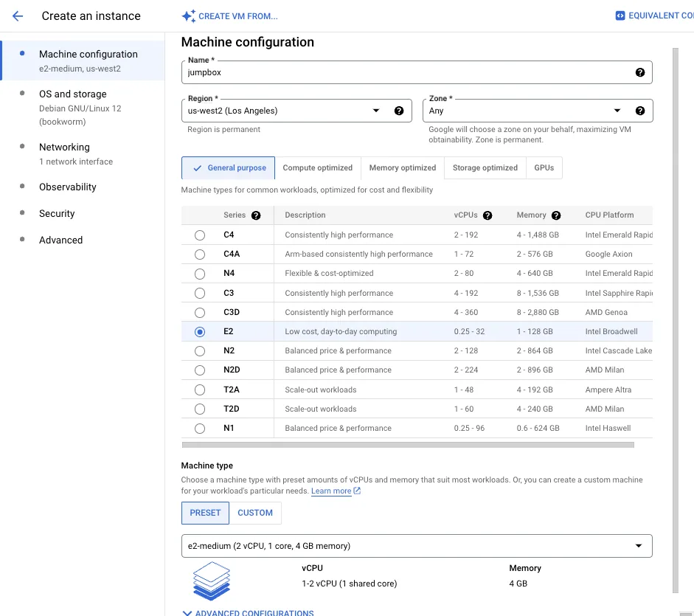The height and width of the screenshot is (616, 694).
Task: Click the E2 'Low cost, day-to-day computing' description
Action: 341,332
